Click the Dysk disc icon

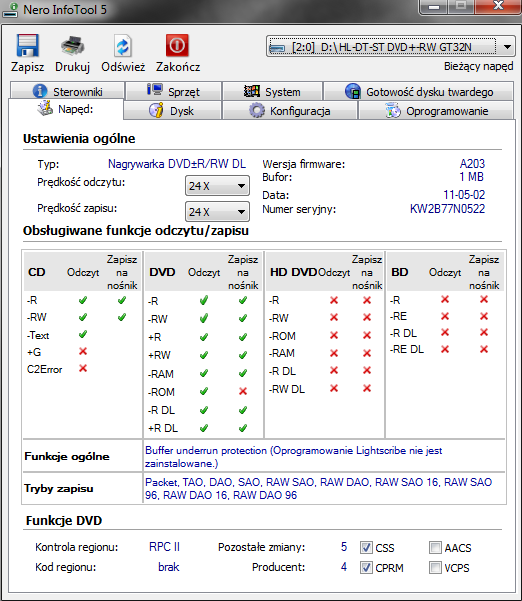156,110
